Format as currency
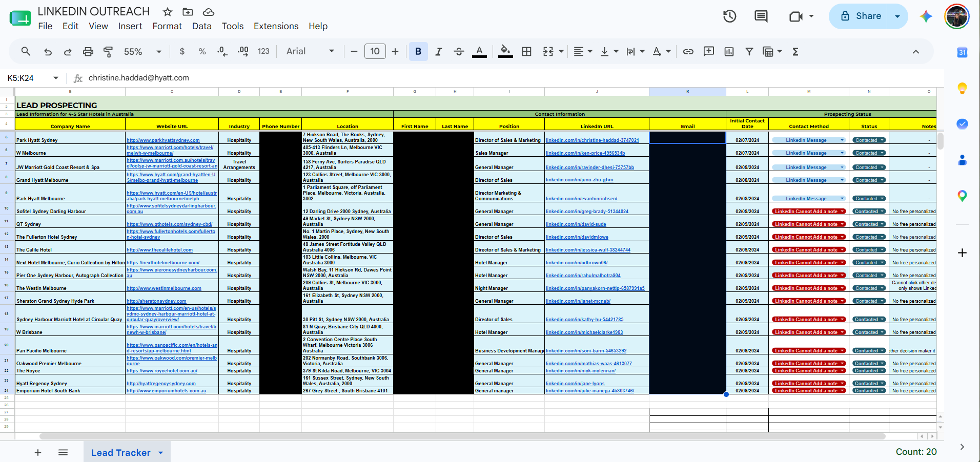The height and width of the screenshot is (462, 980). 182,51
